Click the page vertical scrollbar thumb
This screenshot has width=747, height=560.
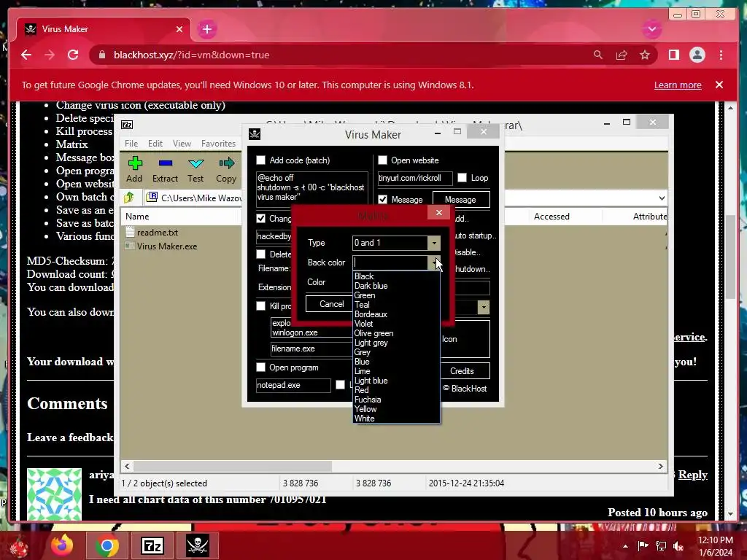731,257
